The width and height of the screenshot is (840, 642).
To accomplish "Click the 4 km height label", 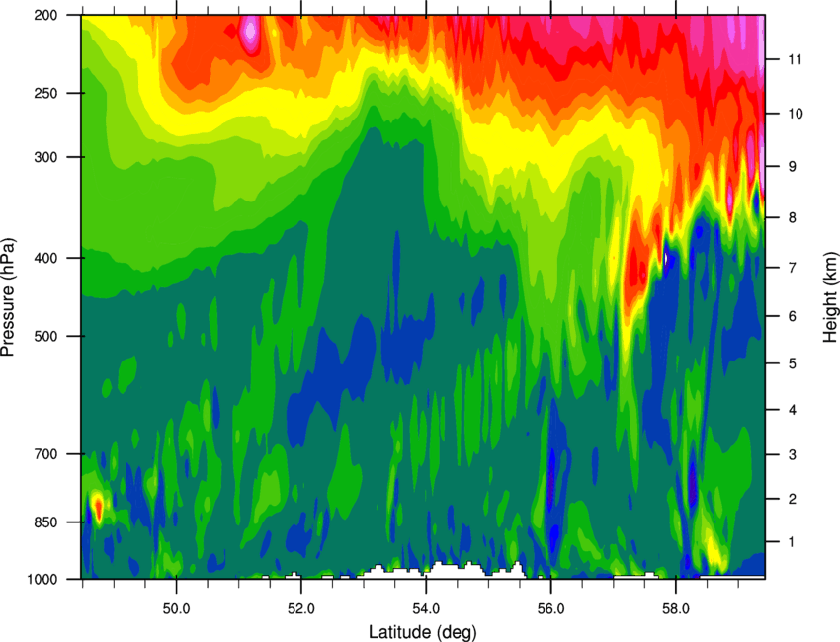I will 792,410.
